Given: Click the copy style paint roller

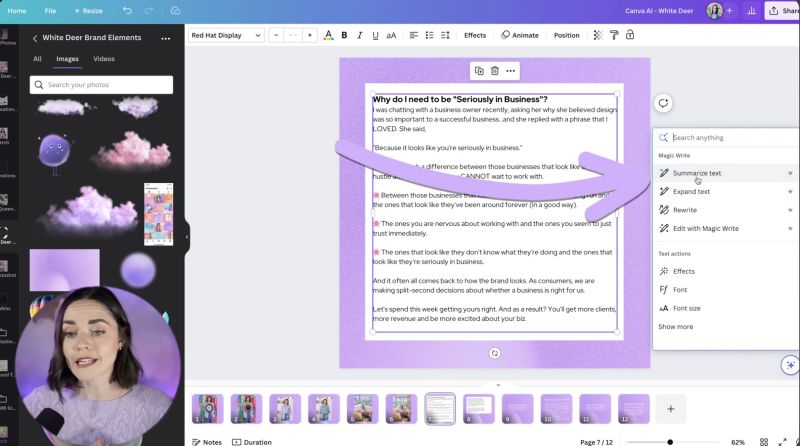Looking at the screenshot, I should pyautogui.click(x=614, y=35).
